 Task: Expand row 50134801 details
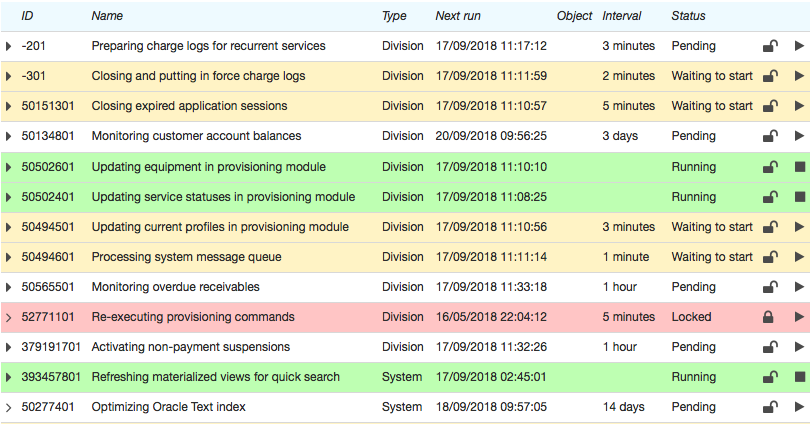tap(8, 136)
